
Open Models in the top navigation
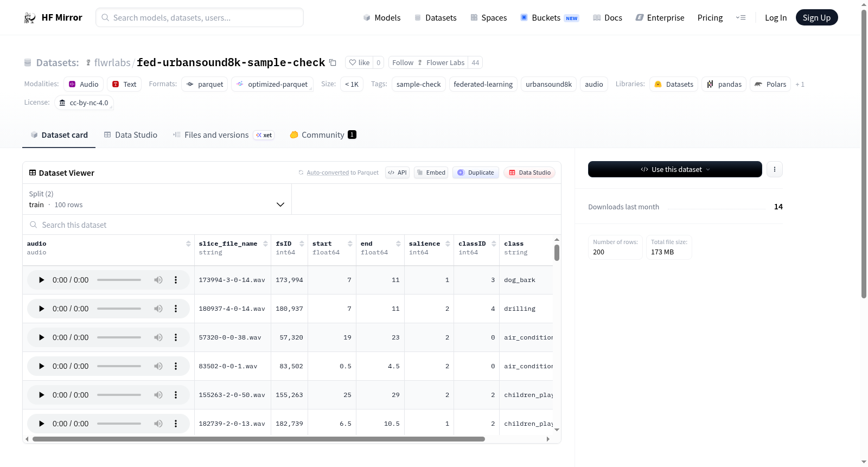click(x=382, y=18)
